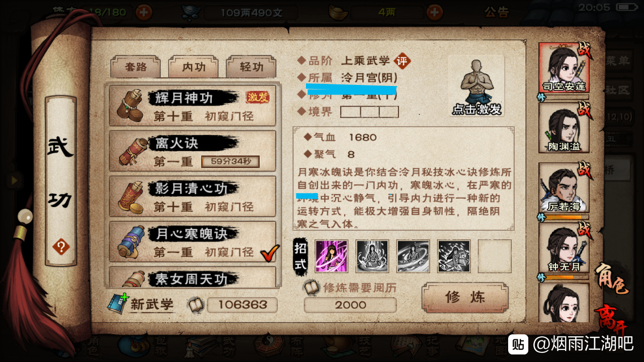
Task: Click the 修炼 button
Action: (465, 298)
